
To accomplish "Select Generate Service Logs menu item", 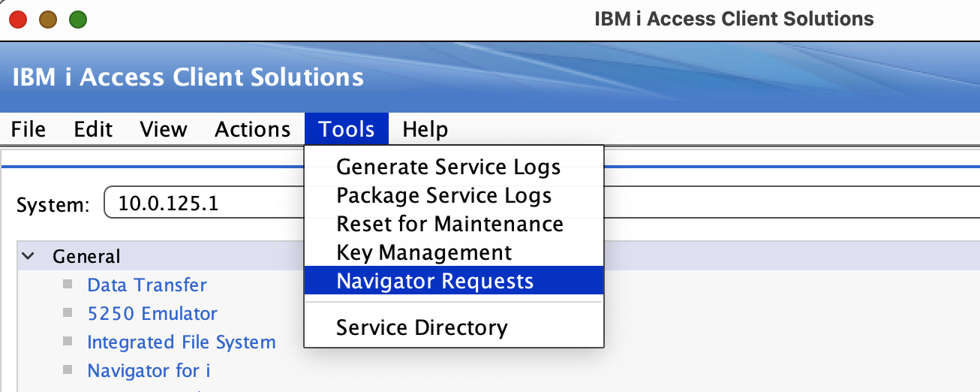I will (x=448, y=167).
